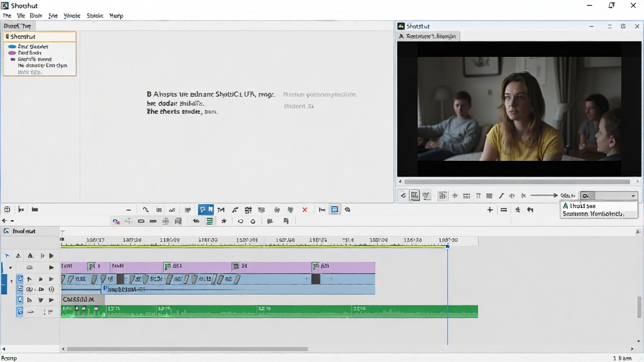
Task: Toggle blue square on the gray clip track row
Action: [x=19, y=300]
